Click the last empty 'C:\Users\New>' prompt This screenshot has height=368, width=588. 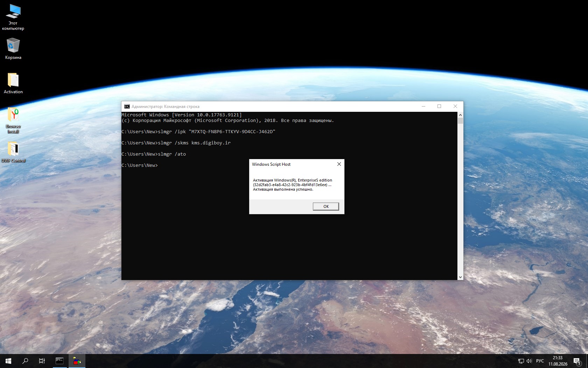tap(140, 165)
